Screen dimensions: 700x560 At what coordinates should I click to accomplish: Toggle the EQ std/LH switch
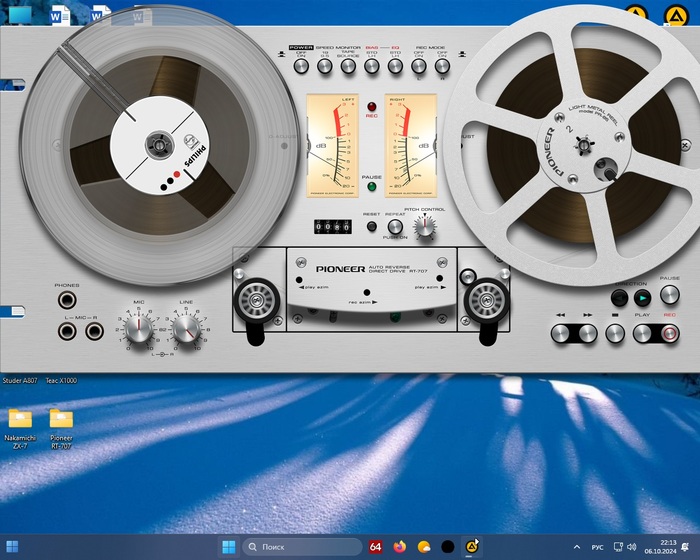395,66
